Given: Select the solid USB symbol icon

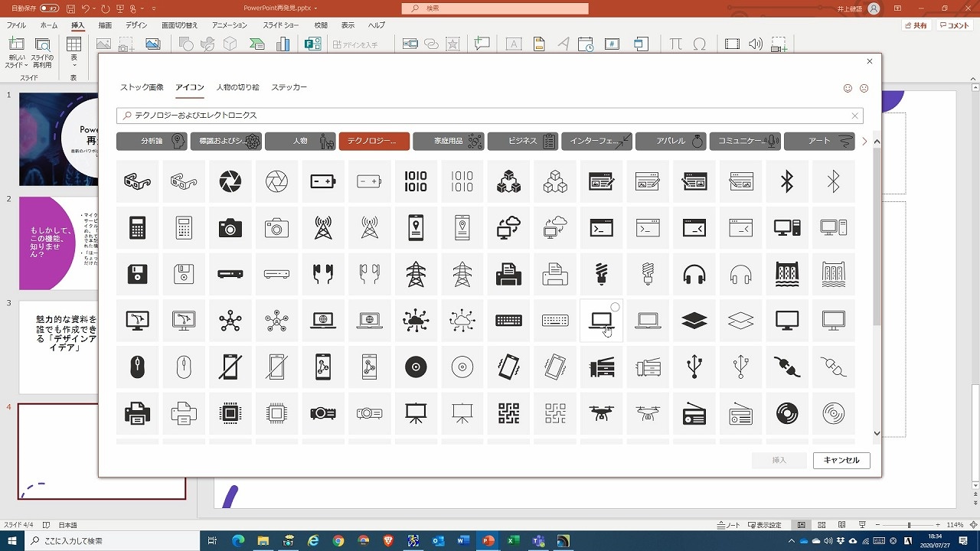Looking at the screenshot, I should (x=694, y=367).
